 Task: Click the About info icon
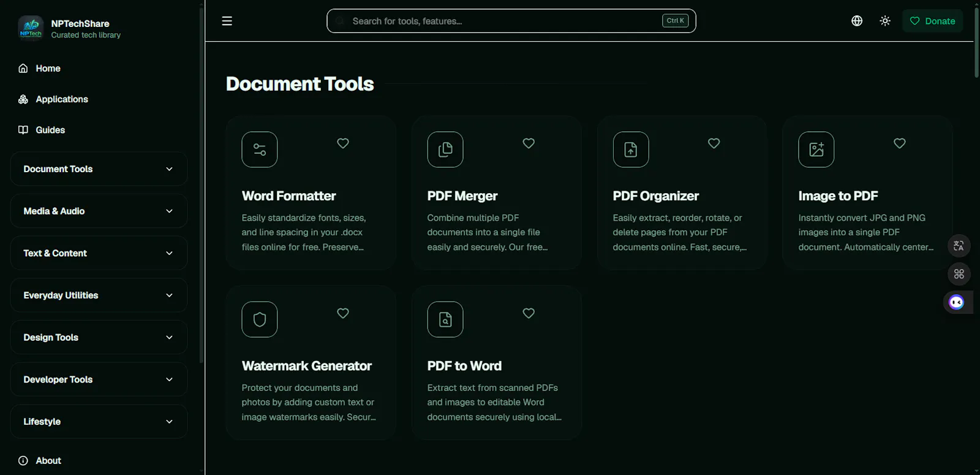[x=23, y=460]
